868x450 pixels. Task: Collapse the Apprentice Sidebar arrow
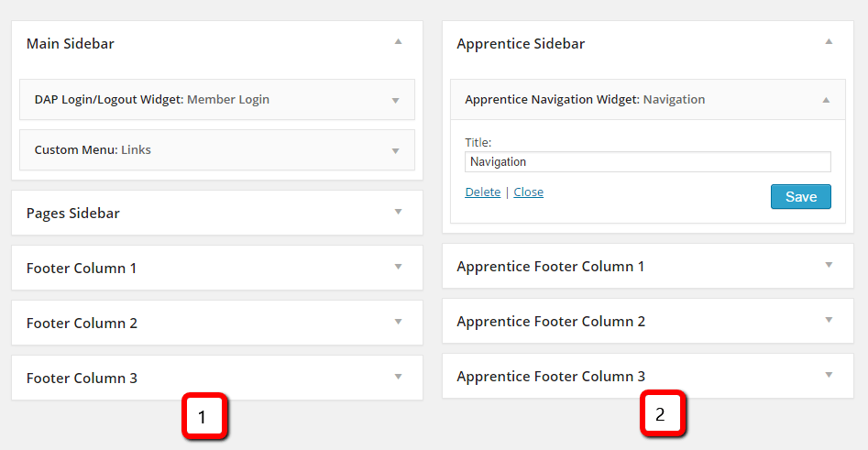pos(829,42)
